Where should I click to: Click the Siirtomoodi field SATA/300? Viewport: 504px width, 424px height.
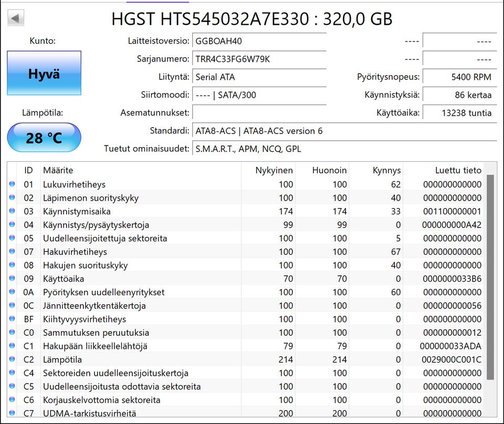tap(259, 95)
